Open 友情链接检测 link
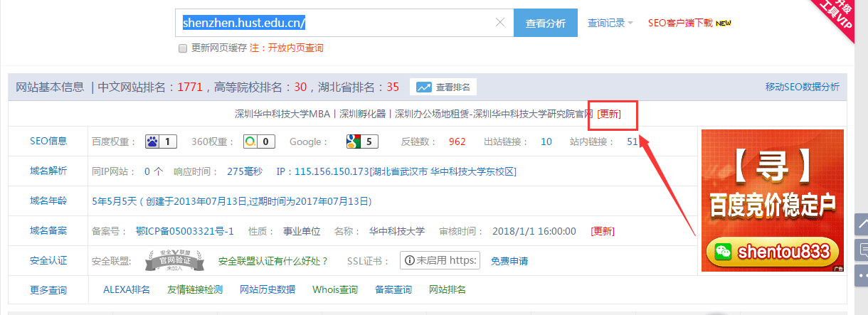This screenshot has width=868, height=315. coord(195,289)
